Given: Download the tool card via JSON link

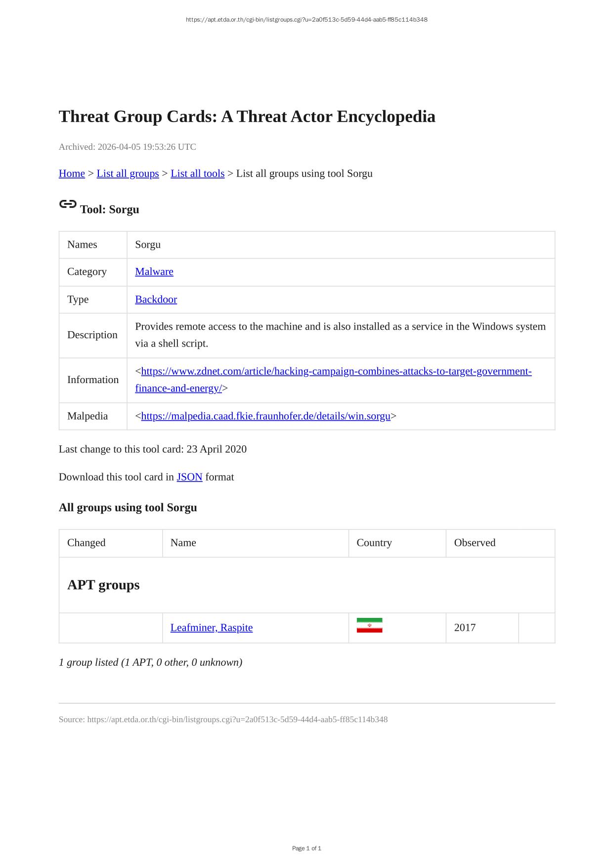Looking at the screenshot, I should coord(189,477).
